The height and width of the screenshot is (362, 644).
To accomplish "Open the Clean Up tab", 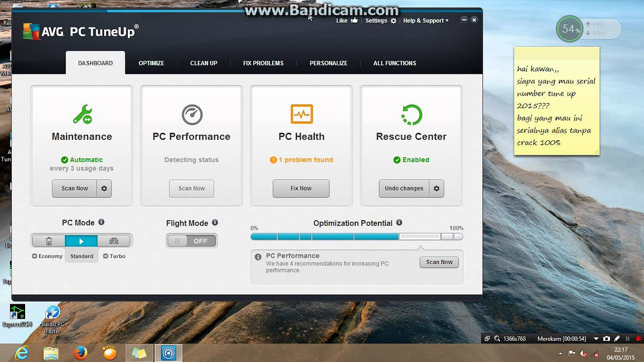I will (204, 63).
